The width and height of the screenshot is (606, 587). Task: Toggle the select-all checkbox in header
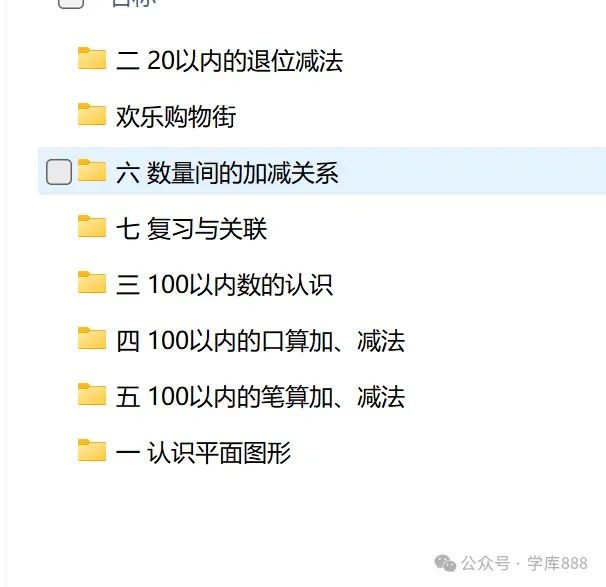71,3
